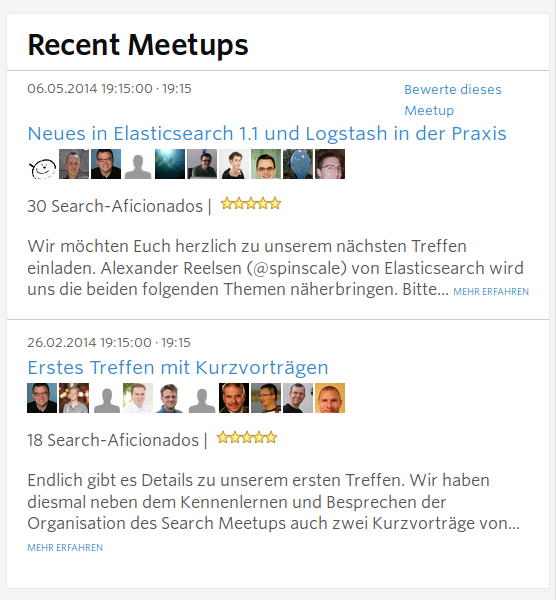
Task: Click the orange-background avatar in second meetup
Action: point(330,398)
